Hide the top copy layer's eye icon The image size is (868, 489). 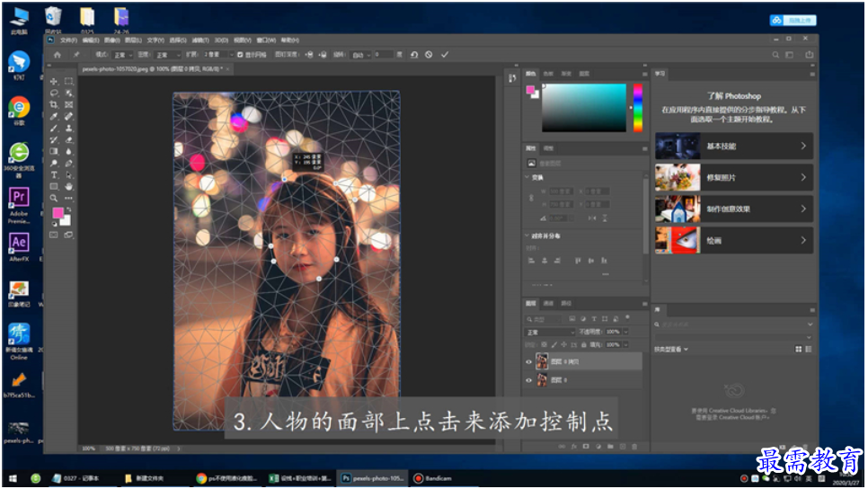coord(528,361)
